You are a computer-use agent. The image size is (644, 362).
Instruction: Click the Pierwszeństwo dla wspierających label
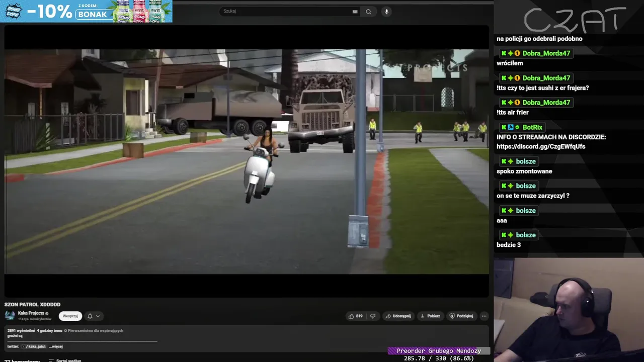coord(95,331)
